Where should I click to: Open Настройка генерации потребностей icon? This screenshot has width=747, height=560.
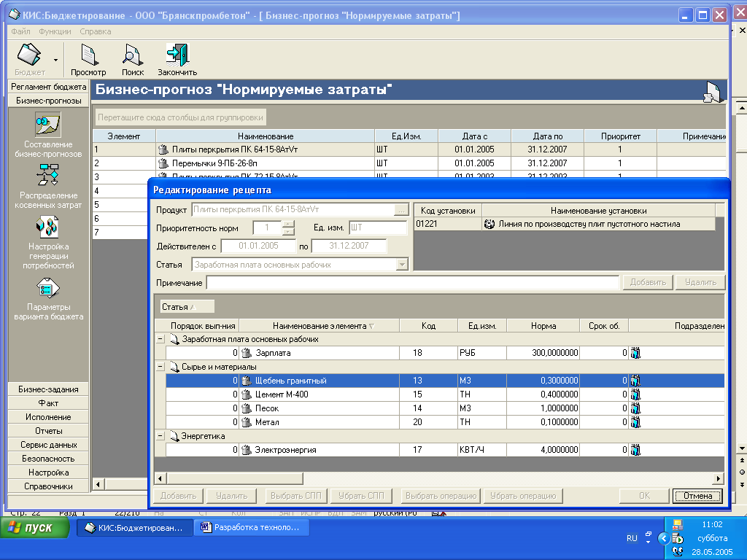pos(48,227)
